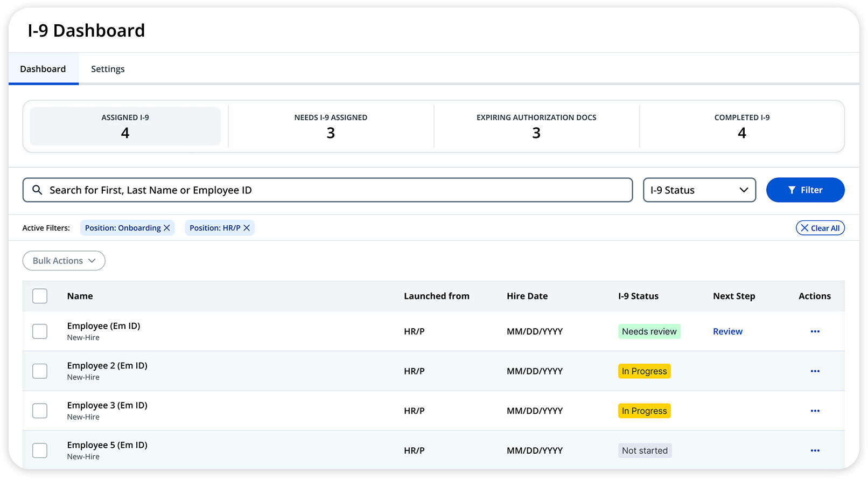Viewport: 868px width, 479px height.
Task: Click Employee 3's In Progress badge
Action: (645, 411)
